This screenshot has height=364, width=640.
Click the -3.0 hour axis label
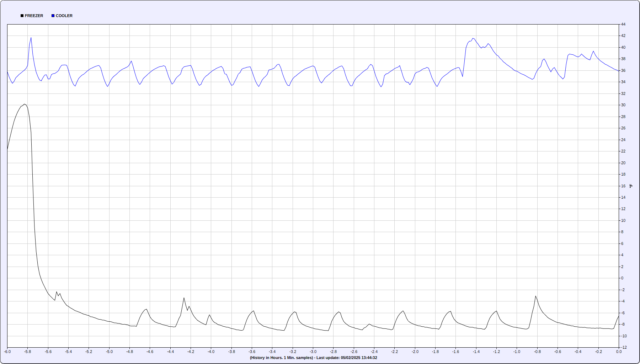313,352
